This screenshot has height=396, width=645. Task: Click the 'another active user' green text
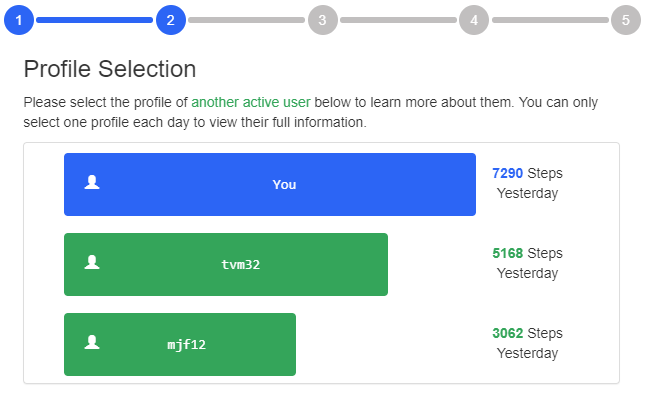[x=251, y=102]
